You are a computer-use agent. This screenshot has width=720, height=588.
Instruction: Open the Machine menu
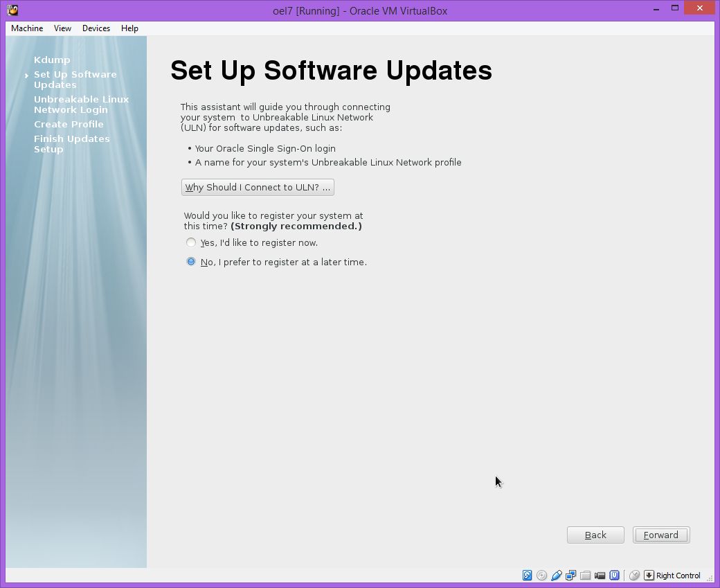[x=27, y=28]
